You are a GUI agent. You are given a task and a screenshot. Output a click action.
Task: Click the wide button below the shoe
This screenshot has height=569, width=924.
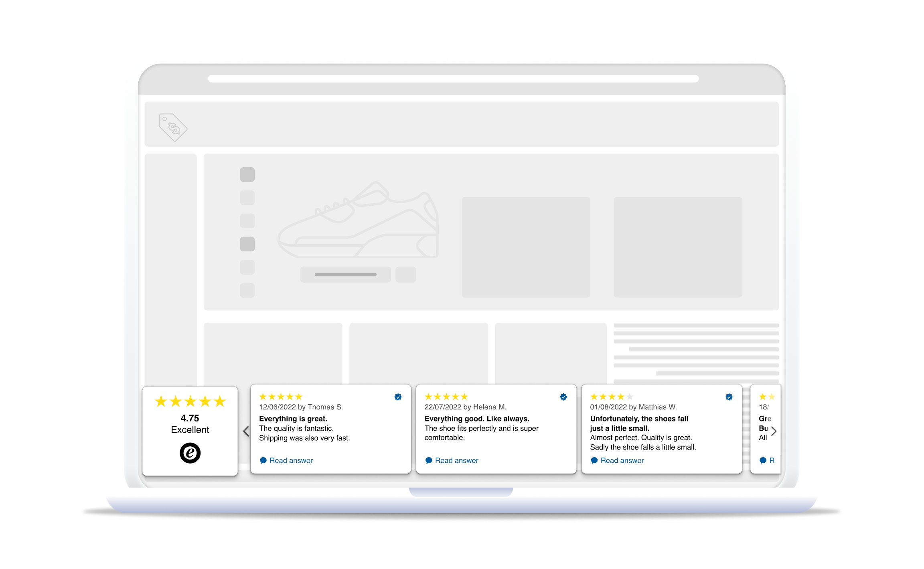coord(345,275)
